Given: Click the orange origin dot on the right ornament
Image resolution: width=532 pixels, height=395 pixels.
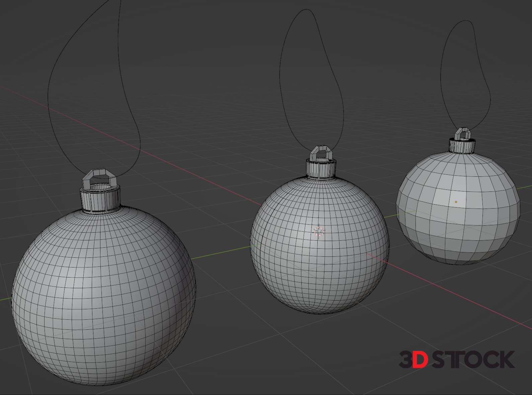Looking at the screenshot, I should coord(456,202).
